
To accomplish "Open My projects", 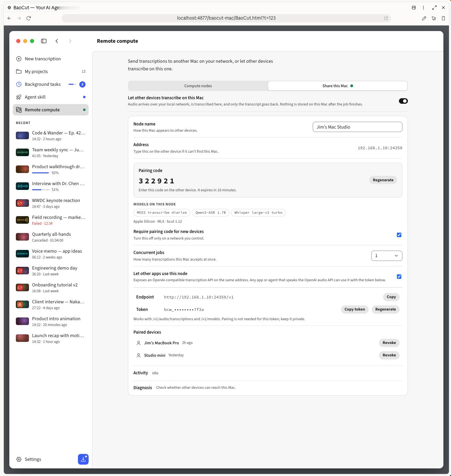I will click(51, 71).
